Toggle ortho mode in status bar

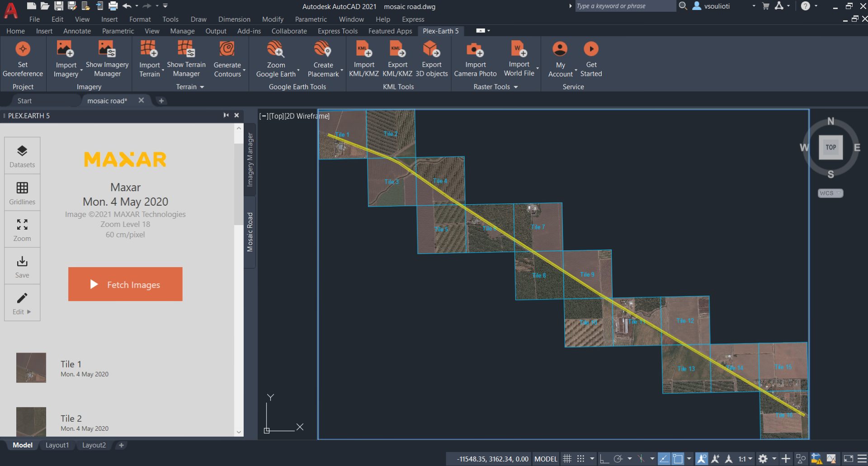604,459
